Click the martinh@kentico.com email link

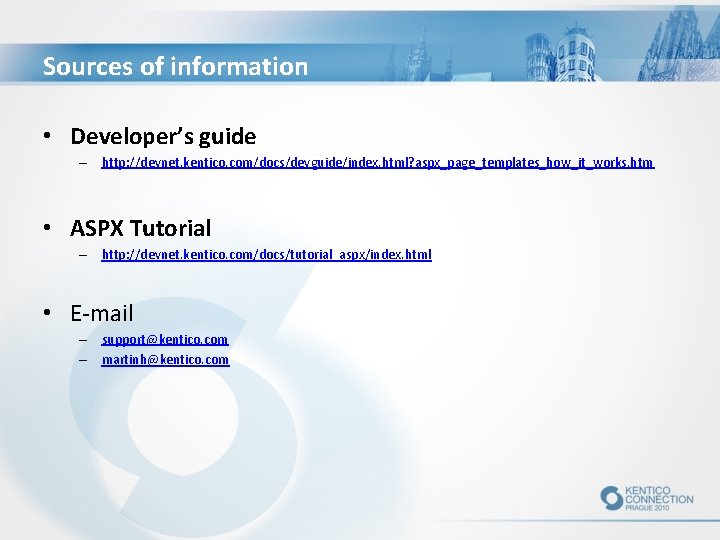coord(165,360)
